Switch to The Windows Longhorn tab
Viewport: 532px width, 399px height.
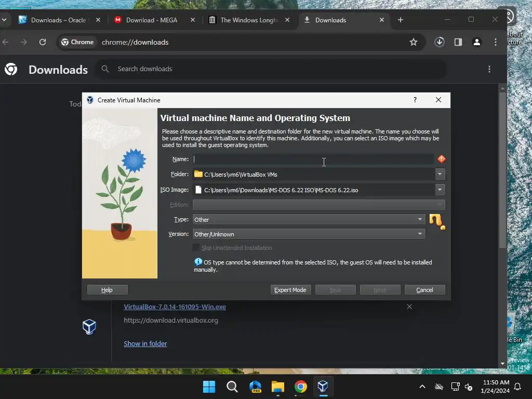pyautogui.click(x=249, y=20)
